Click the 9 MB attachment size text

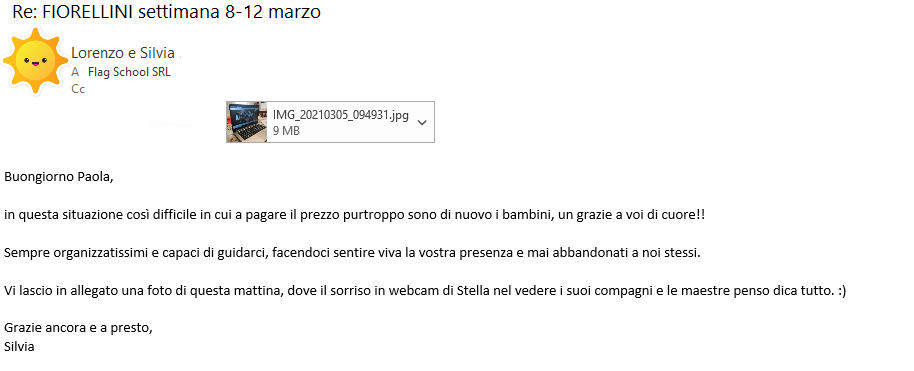point(286,131)
